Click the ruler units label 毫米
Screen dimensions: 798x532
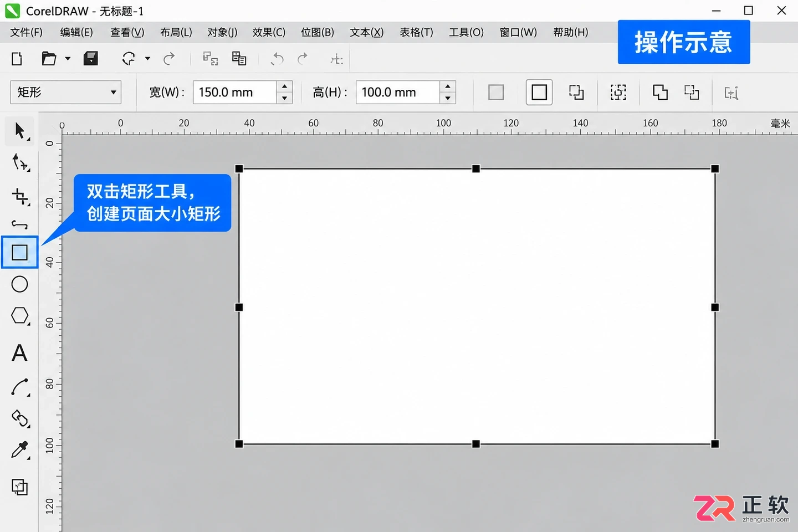click(x=780, y=123)
